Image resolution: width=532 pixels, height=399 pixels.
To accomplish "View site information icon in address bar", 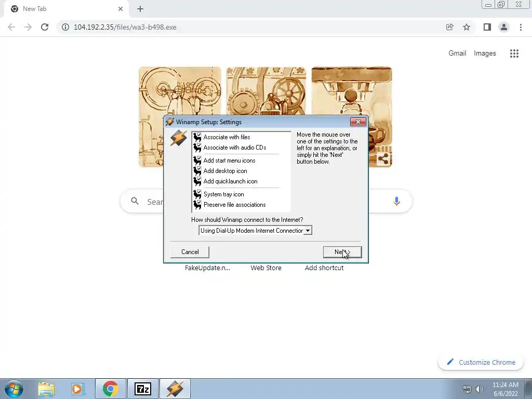I will pyautogui.click(x=65, y=27).
